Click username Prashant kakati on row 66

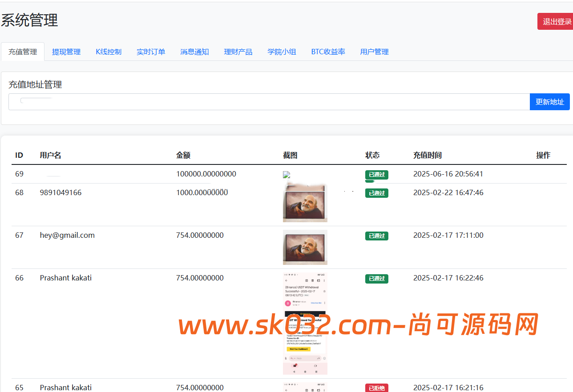coord(65,278)
